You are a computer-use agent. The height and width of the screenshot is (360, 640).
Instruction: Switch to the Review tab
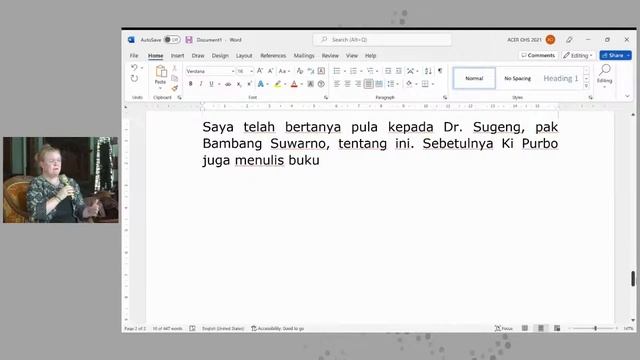(x=330, y=56)
